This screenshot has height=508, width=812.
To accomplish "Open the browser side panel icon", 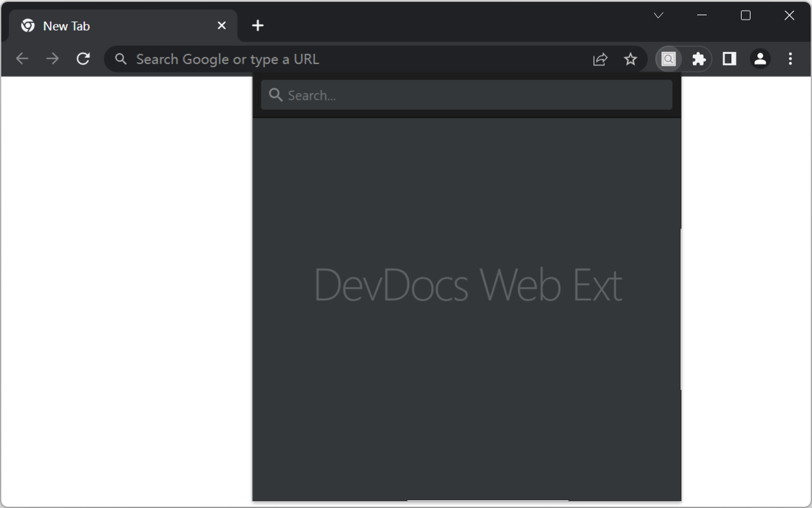I will [729, 58].
